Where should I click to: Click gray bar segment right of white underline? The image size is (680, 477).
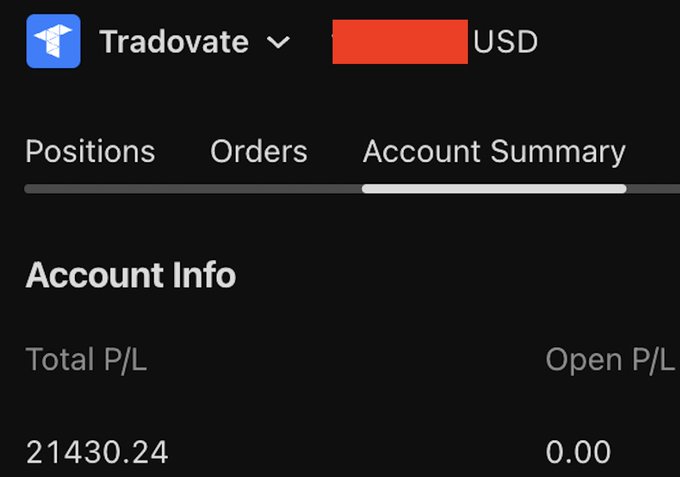[x=654, y=188]
